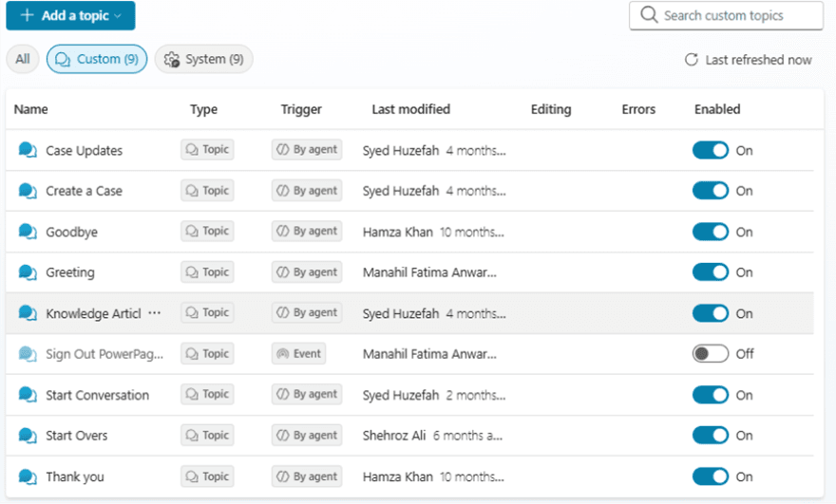Enable the Sign Out PowerPages toggle
Viewport: 836px width, 504px height.
(x=710, y=354)
